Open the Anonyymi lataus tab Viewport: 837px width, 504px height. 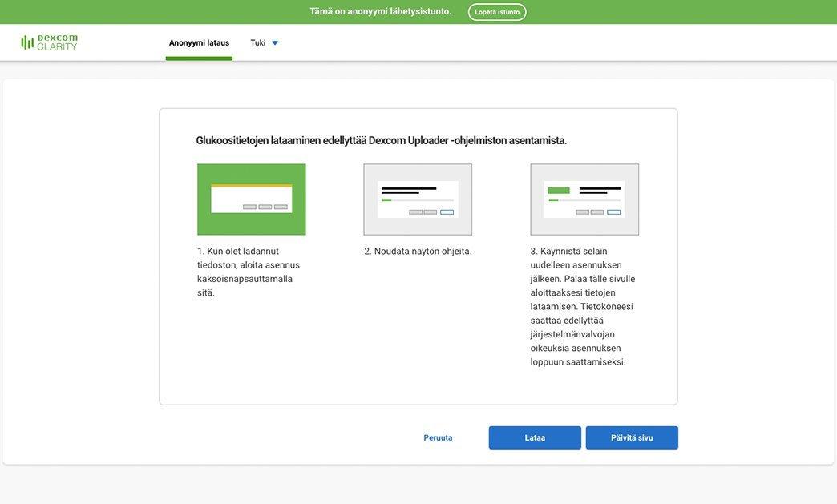[x=199, y=42]
